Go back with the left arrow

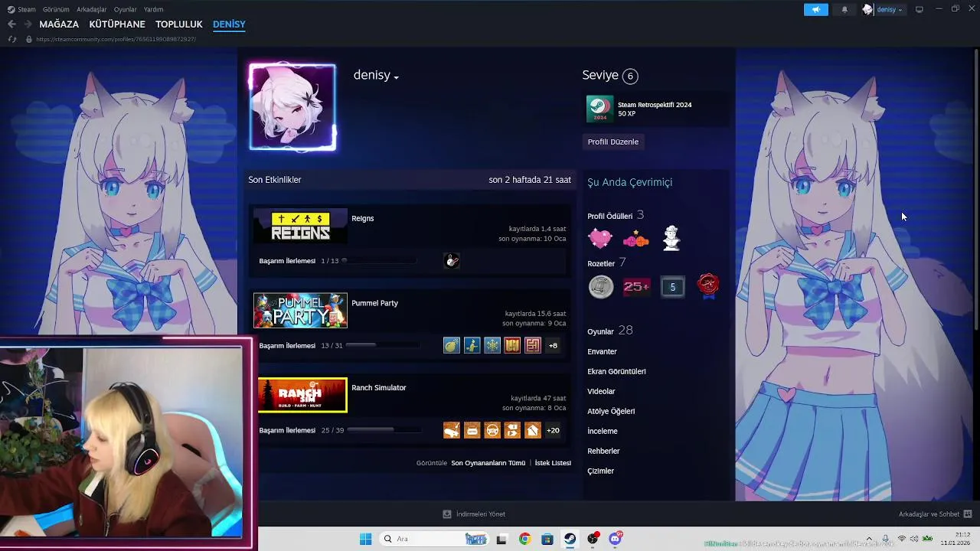11,24
